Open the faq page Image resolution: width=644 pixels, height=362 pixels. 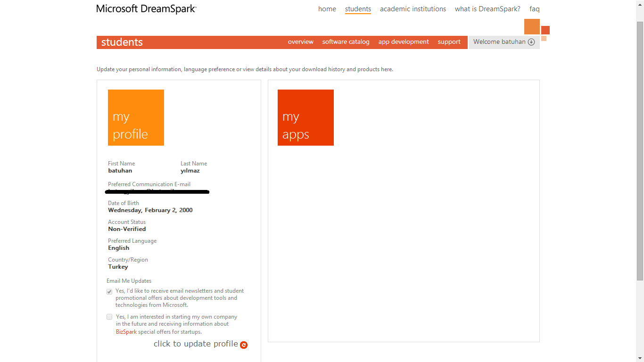(535, 9)
